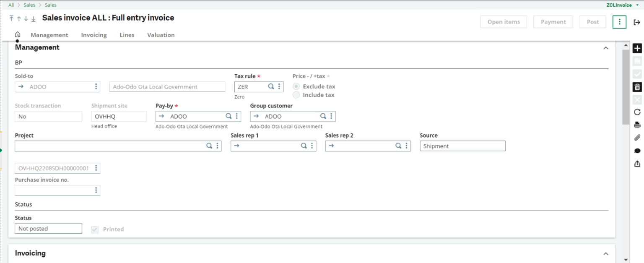Screen dimensions: 644x263
Task: Toggle the Printed checkbox
Action: 95,229
